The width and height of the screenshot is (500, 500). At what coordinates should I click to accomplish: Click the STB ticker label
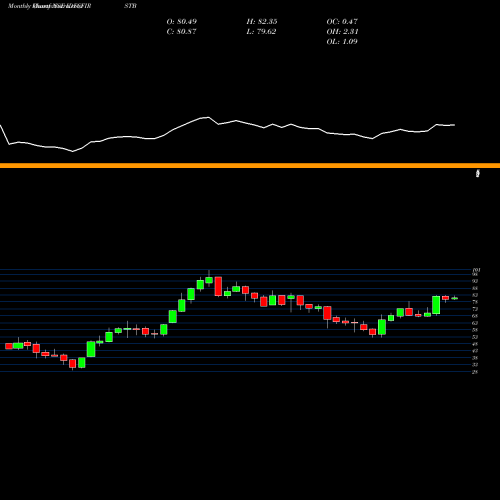pos(130,6)
